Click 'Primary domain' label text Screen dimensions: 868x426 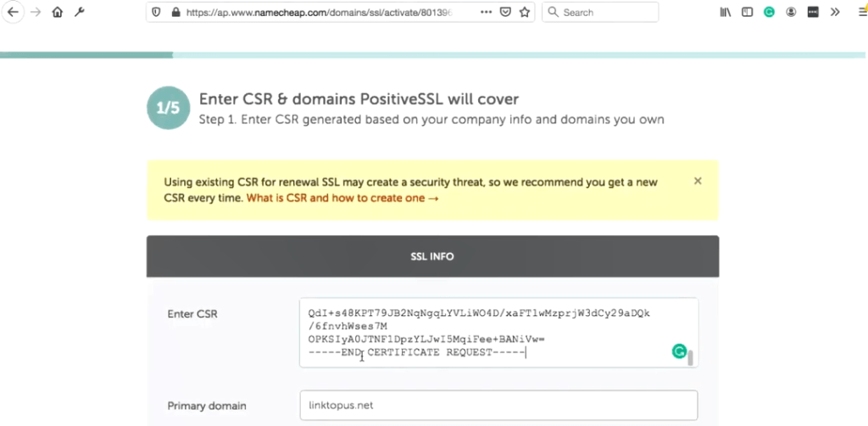[207, 406]
